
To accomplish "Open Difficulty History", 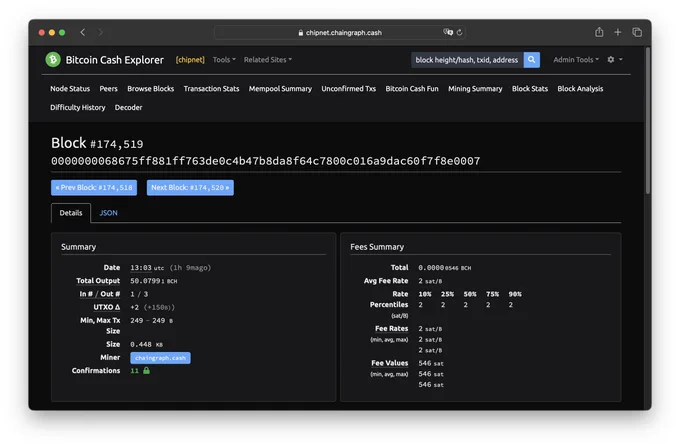I will point(78,108).
